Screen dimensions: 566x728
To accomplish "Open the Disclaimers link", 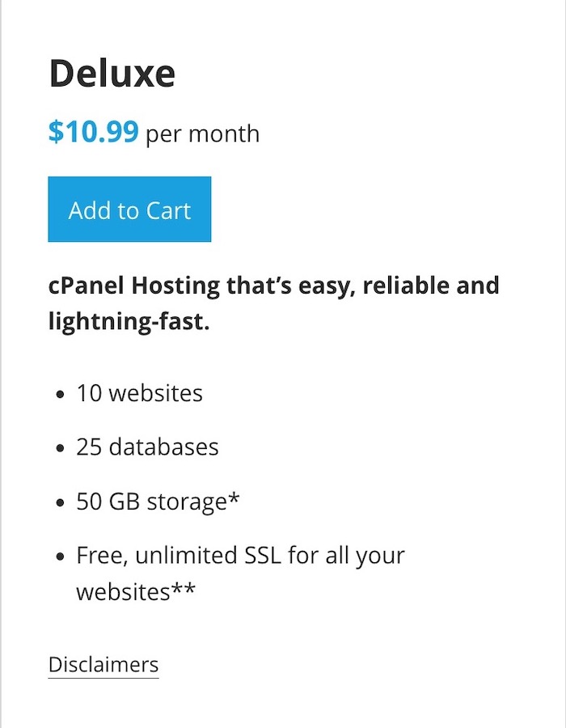I will 103,665.
